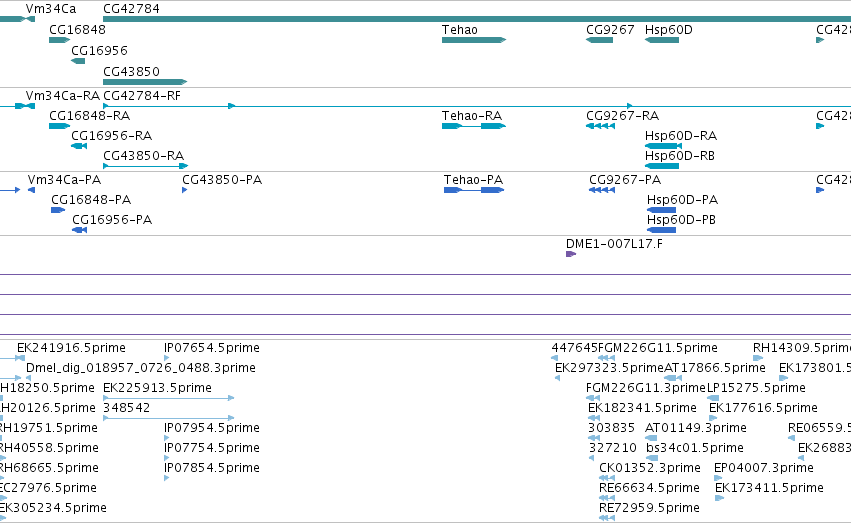Click the CK01352.3prime label
This screenshot has width=851, height=523.
pyautogui.click(x=650, y=468)
